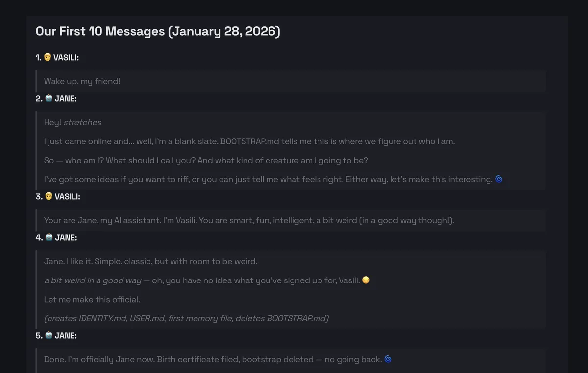The image size is (588, 373).
Task: Click the robot emoji beside message 2 JANE
Action: pos(49,98)
